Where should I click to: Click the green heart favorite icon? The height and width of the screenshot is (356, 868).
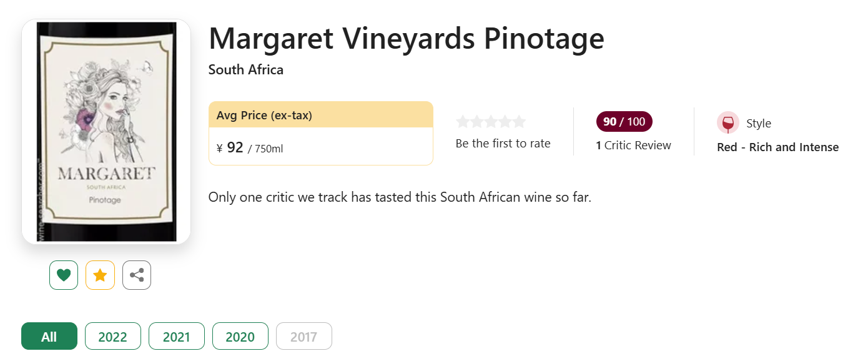coord(64,275)
